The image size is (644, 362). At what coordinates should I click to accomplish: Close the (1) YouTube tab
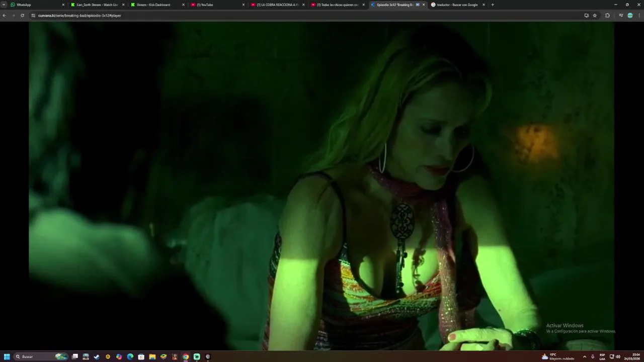[x=244, y=5]
